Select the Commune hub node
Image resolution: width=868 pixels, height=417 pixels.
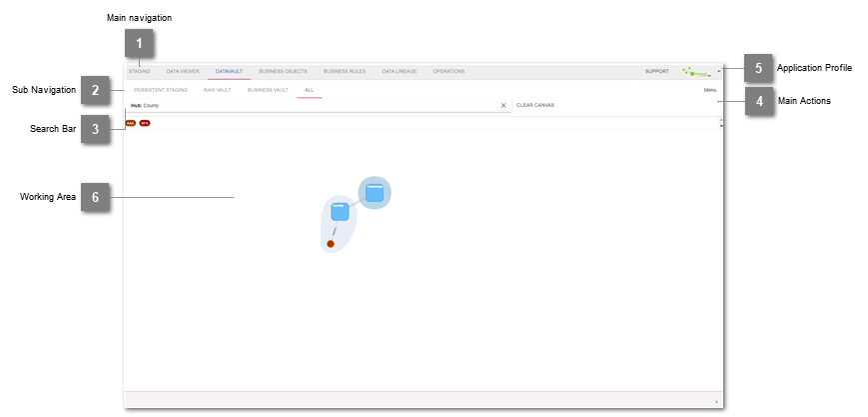(375, 193)
